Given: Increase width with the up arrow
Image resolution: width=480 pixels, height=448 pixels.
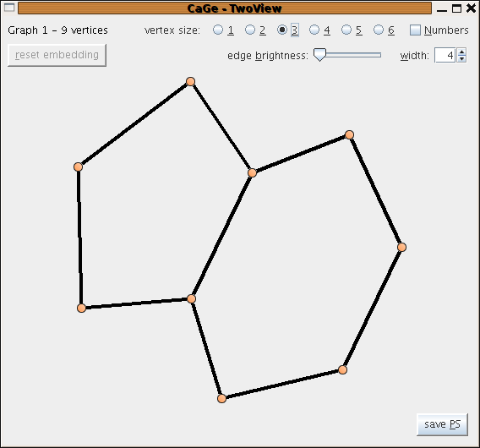Looking at the screenshot, I should tap(461, 52).
